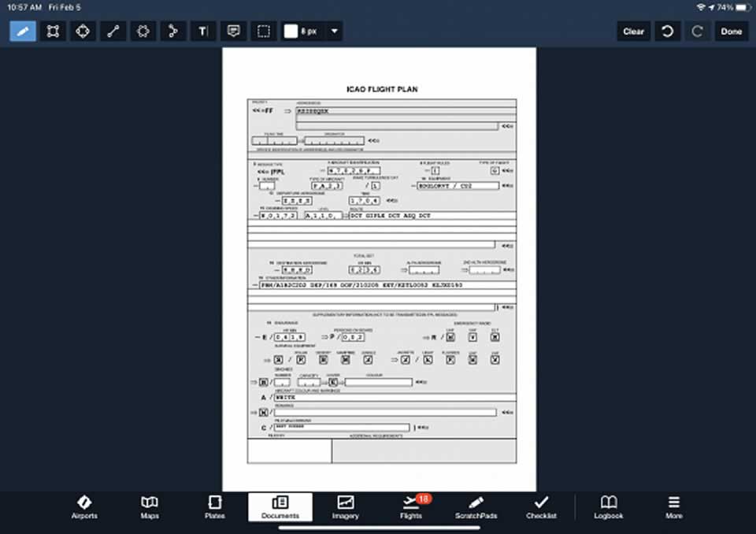Tap the ICAO FLIGHT PLAN title
Screen dimensions: 756x534
click(x=382, y=89)
